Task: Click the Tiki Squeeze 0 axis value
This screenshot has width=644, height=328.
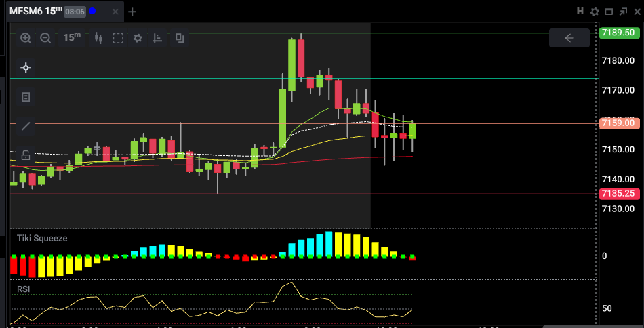Action: (604, 255)
